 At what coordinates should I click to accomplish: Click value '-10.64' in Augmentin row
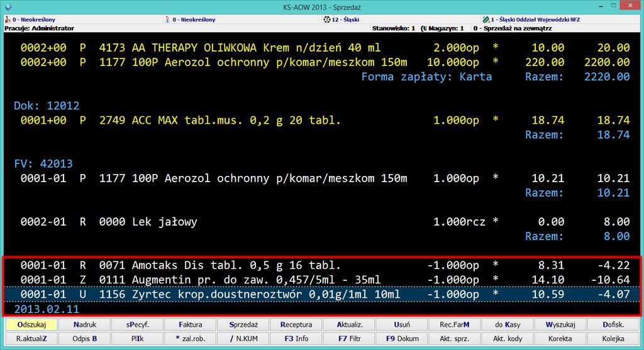click(610, 280)
